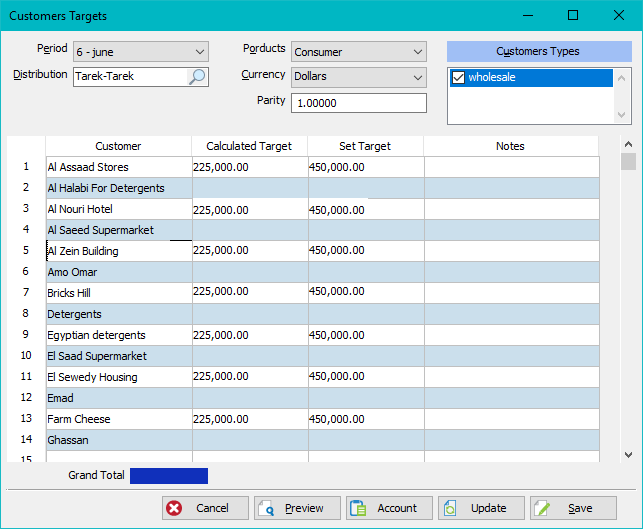Click the Update button label
This screenshot has width=643, height=529.
pos(488,508)
